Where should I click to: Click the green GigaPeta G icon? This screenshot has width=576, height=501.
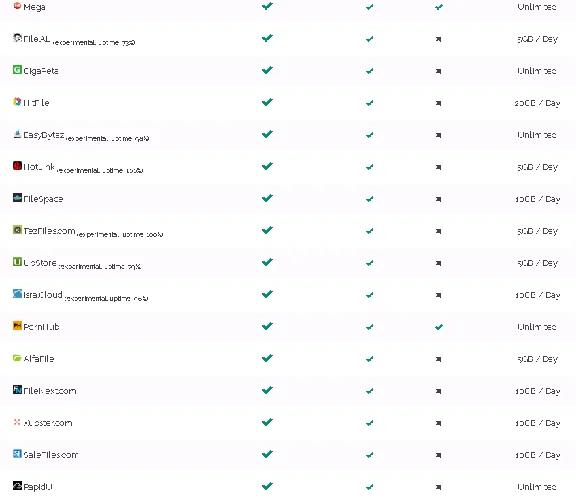[x=17, y=69]
